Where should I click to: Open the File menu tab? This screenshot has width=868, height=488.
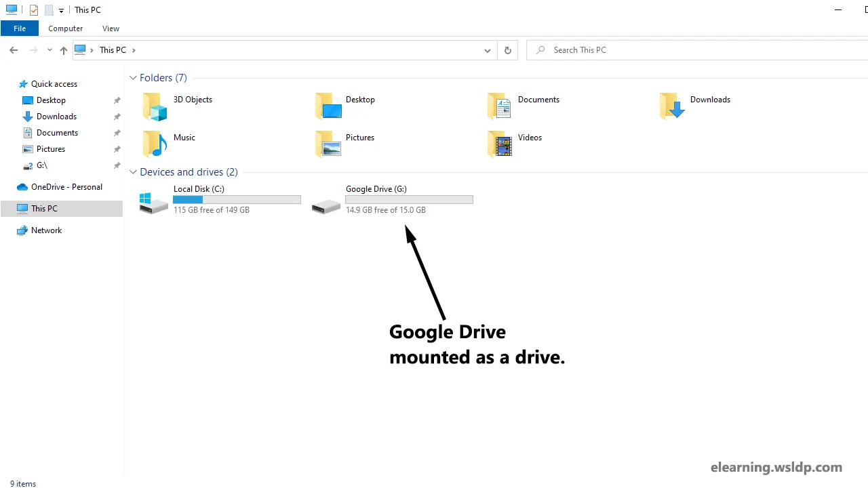coord(20,28)
